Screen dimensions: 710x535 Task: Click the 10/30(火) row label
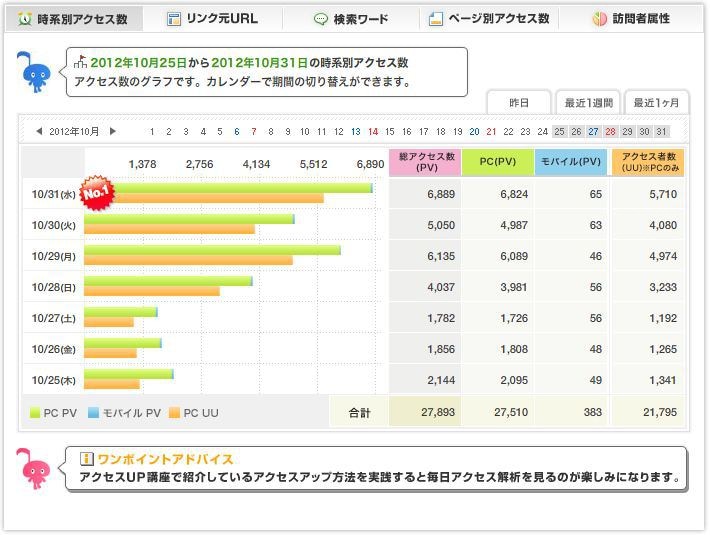[53, 225]
